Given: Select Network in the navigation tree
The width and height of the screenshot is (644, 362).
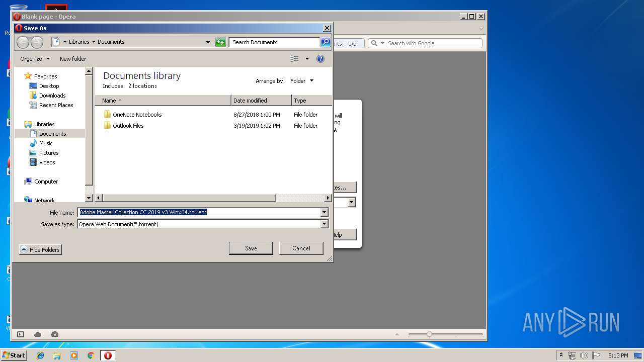Looking at the screenshot, I should click(x=44, y=200).
